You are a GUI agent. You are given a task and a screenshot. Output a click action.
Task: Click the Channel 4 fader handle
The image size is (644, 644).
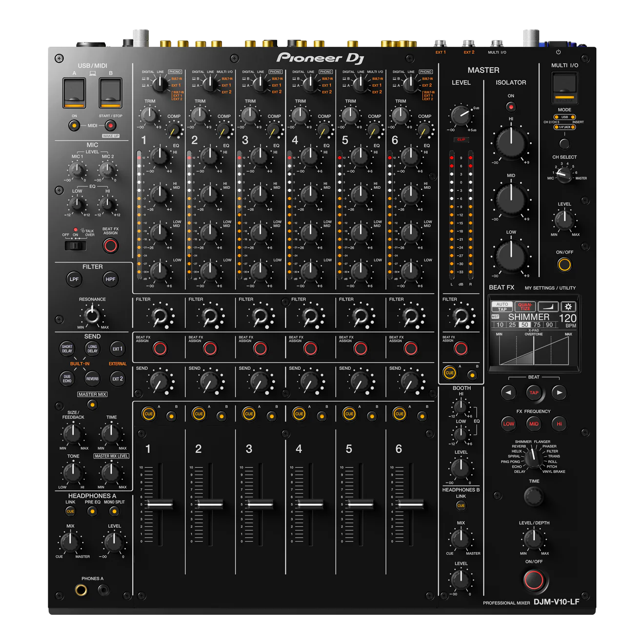coord(310,504)
